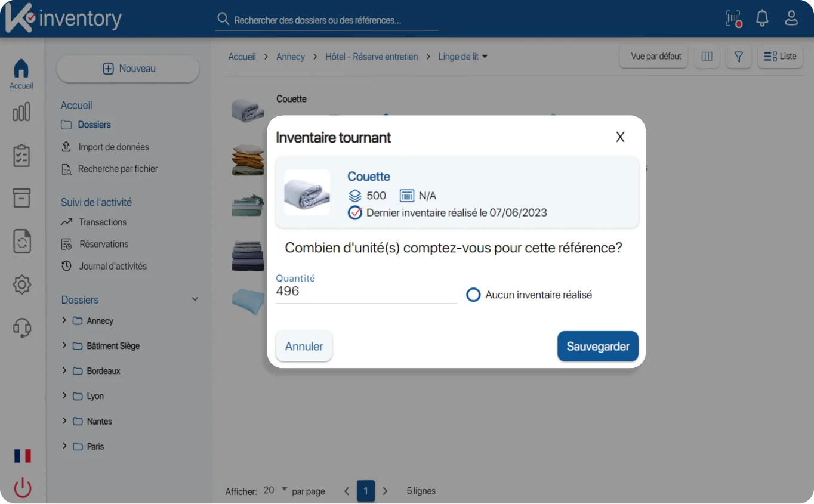The image size is (814, 504).
Task: Click the search magnifier icon
Action: pyautogui.click(x=223, y=19)
